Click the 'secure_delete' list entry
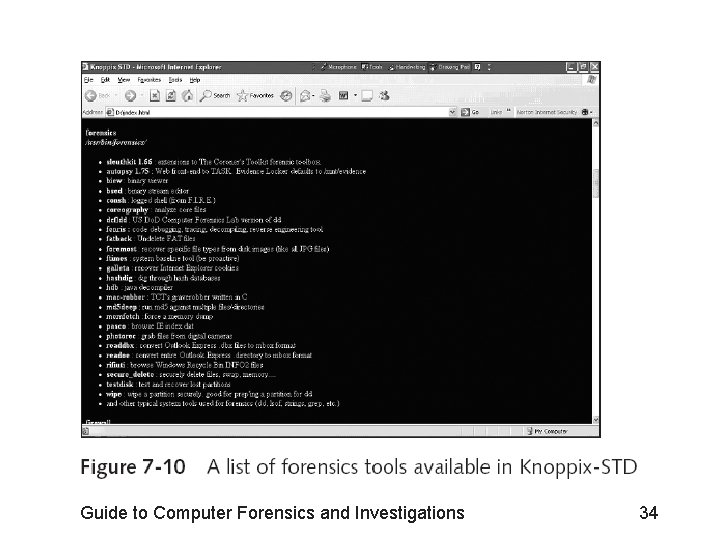Image resolution: width=720 pixels, height=540 pixels. 191,375
